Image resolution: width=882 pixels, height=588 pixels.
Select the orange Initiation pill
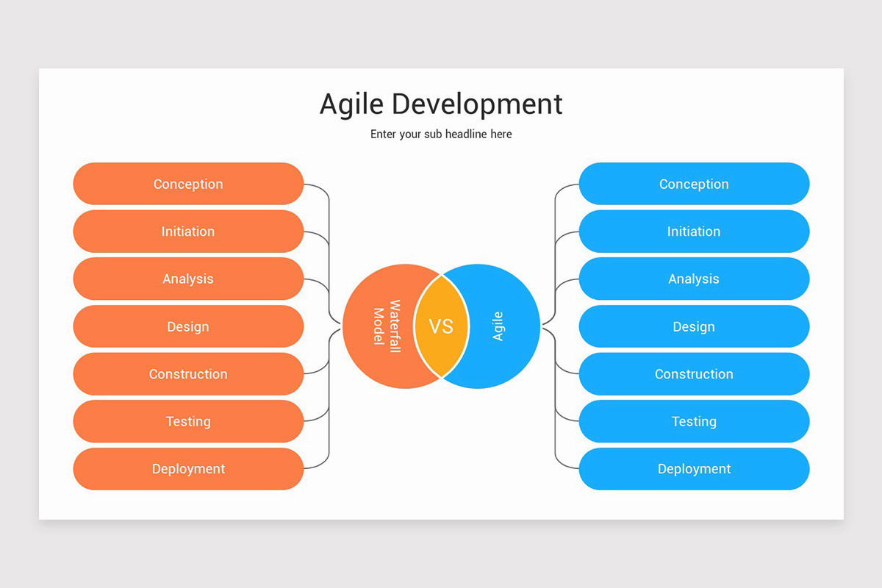(188, 232)
